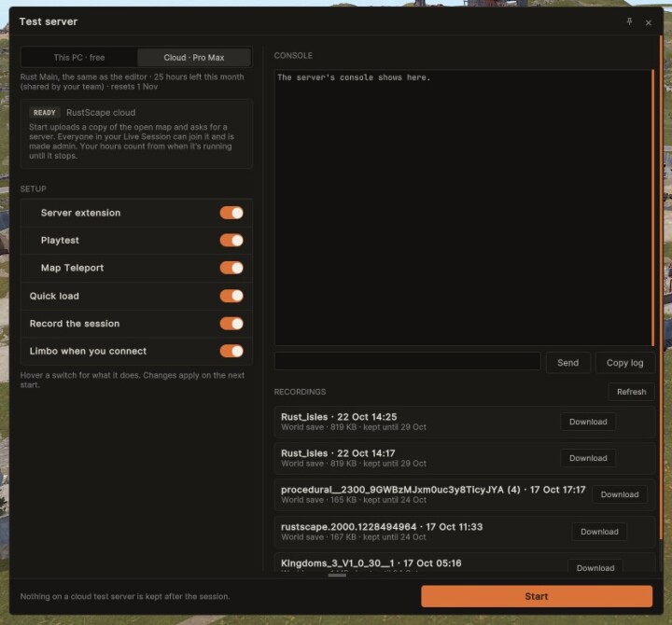Click the 'Limbo when you connect' label

click(88, 352)
